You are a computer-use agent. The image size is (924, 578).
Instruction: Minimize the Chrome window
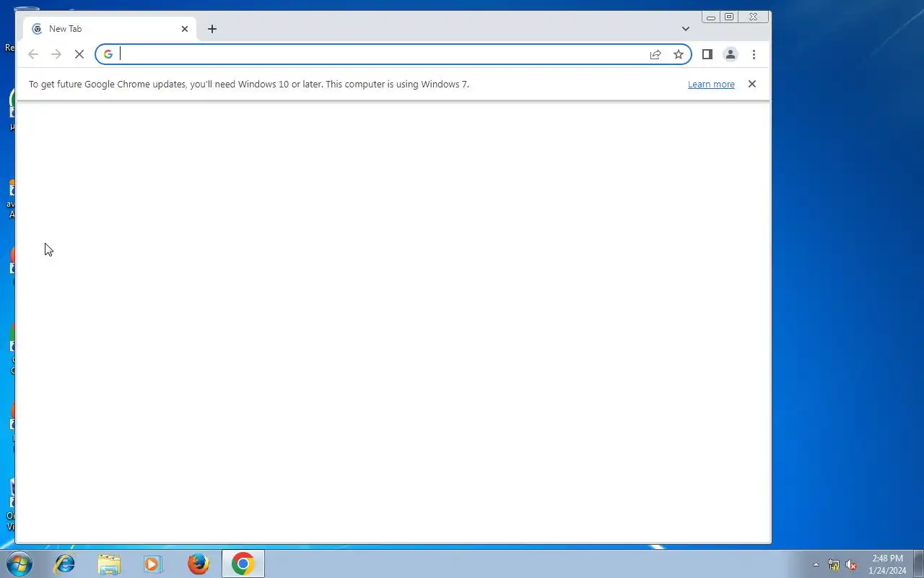coord(711,17)
